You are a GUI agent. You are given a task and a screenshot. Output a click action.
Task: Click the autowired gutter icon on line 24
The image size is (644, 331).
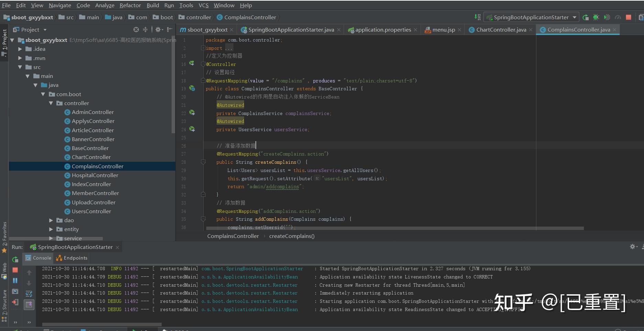coord(192,129)
